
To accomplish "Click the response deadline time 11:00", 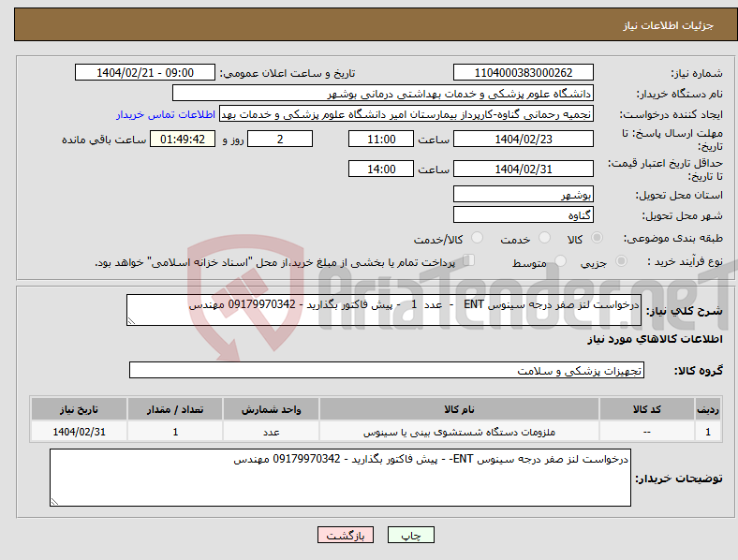I will click(381, 139).
